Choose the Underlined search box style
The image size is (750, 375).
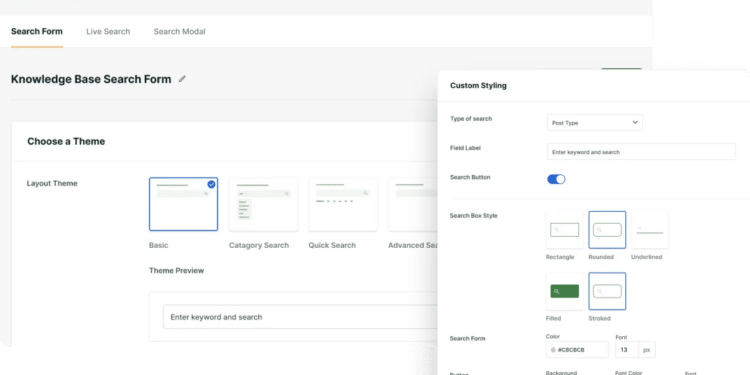(650, 230)
